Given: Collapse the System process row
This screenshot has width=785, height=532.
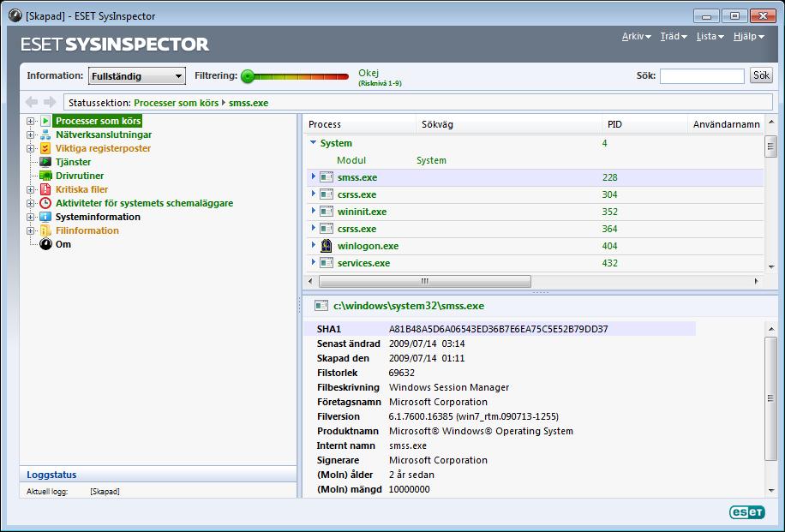Looking at the screenshot, I should 314,142.
